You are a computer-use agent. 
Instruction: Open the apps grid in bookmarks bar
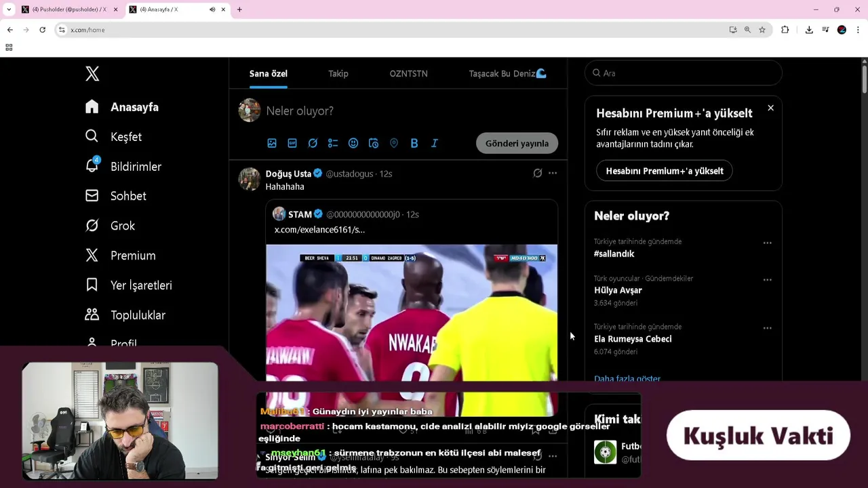[x=9, y=47]
